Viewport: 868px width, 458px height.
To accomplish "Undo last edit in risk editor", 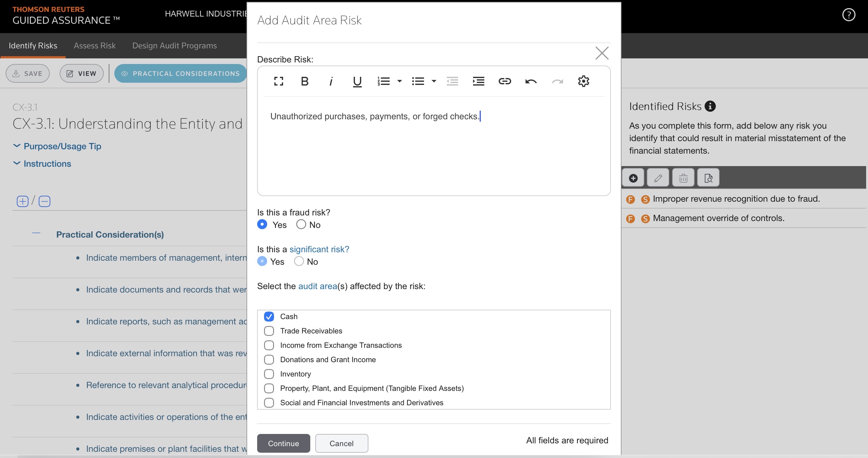I will pos(531,81).
